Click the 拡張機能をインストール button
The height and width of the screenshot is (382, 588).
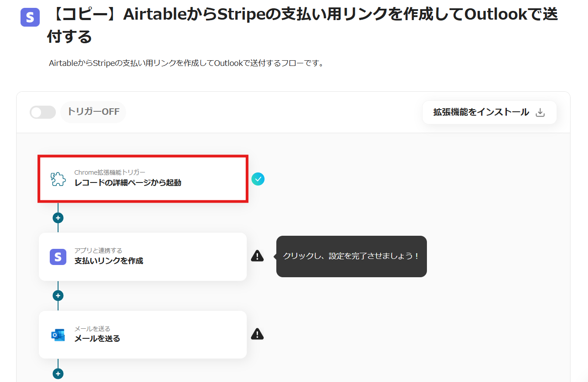click(489, 112)
